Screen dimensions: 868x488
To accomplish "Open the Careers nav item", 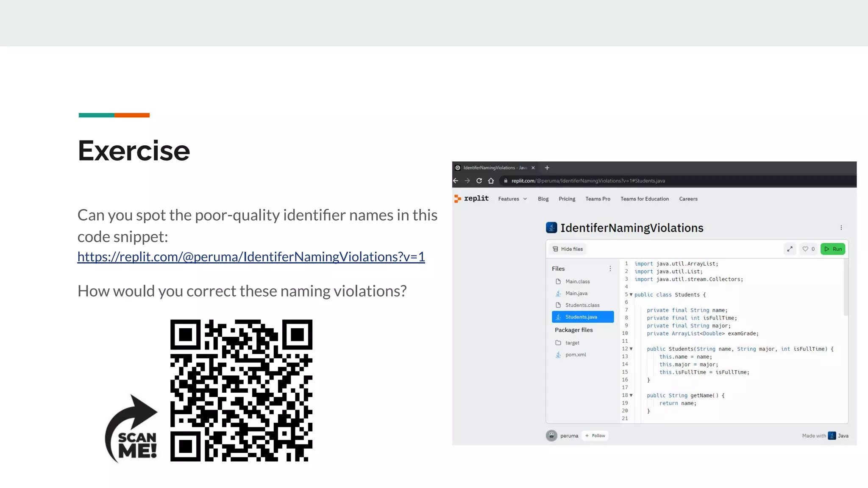I will (688, 199).
